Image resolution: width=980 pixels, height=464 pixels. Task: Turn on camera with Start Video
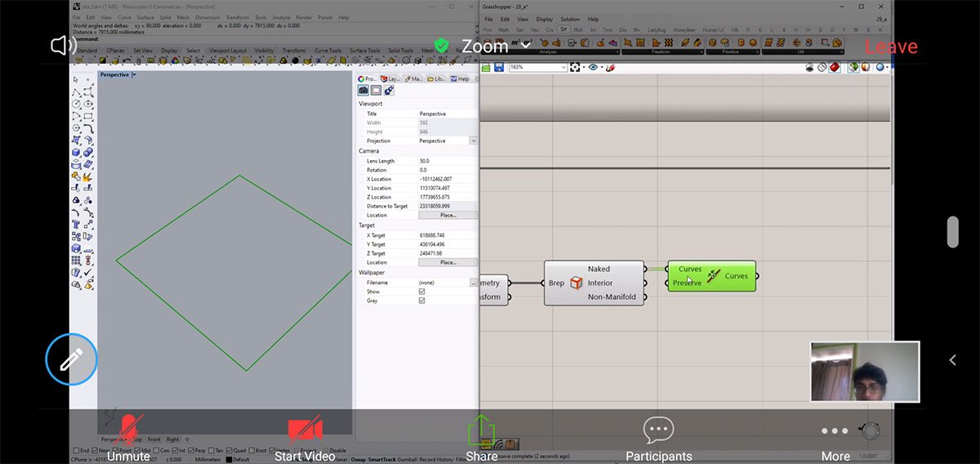tap(305, 431)
